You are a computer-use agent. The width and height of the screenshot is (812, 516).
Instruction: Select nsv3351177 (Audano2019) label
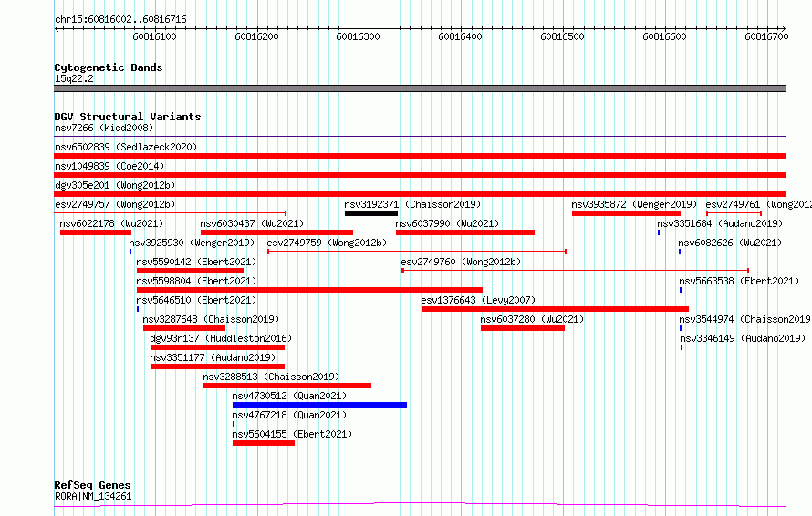click(213, 357)
